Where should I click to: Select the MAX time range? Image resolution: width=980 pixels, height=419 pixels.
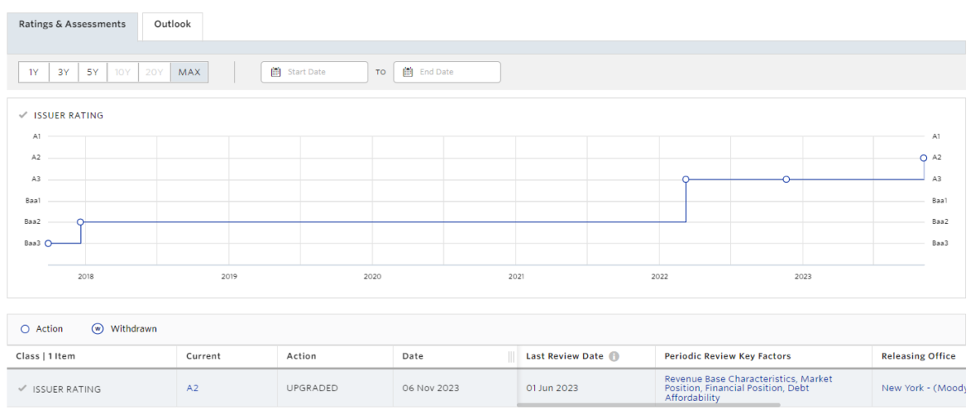(189, 72)
